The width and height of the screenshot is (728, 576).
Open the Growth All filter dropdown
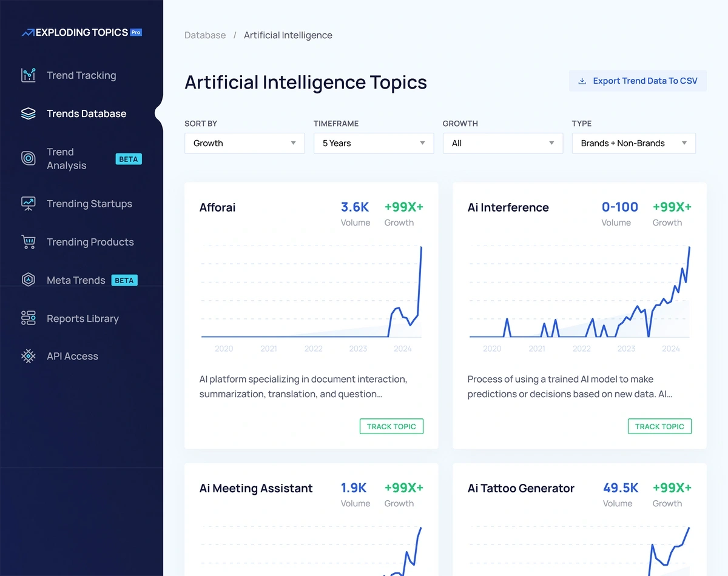503,143
